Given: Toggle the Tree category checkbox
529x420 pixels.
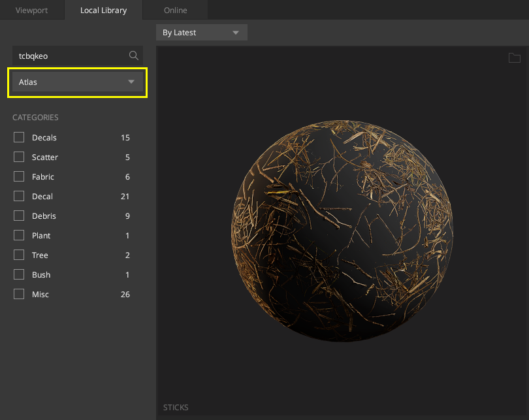Looking at the screenshot, I should click(x=19, y=255).
